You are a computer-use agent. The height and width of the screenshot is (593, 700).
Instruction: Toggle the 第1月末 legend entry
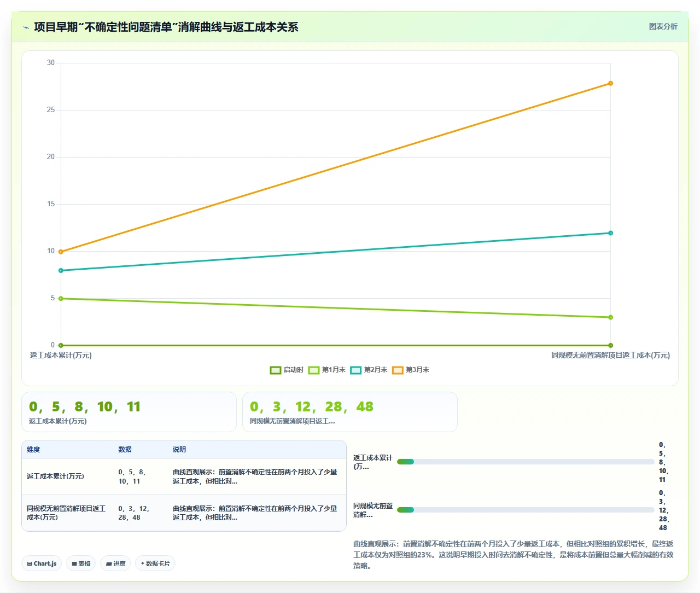coord(326,370)
